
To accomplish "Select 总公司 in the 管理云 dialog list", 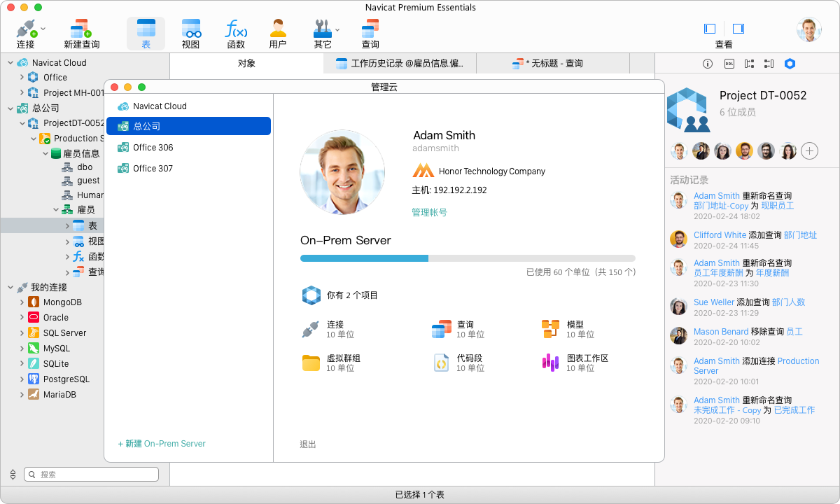I will tap(188, 126).
